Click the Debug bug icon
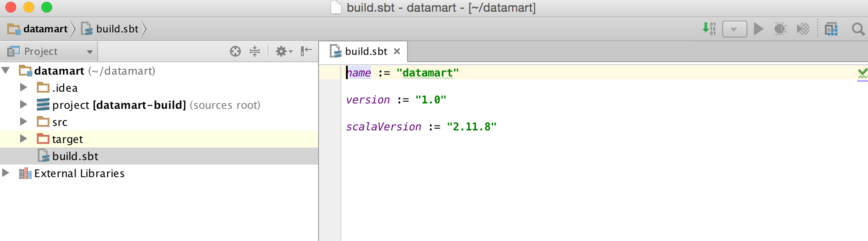Image resolution: width=868 pixels, height=241 pixels. pyautogui.click(x=780, y=29)
